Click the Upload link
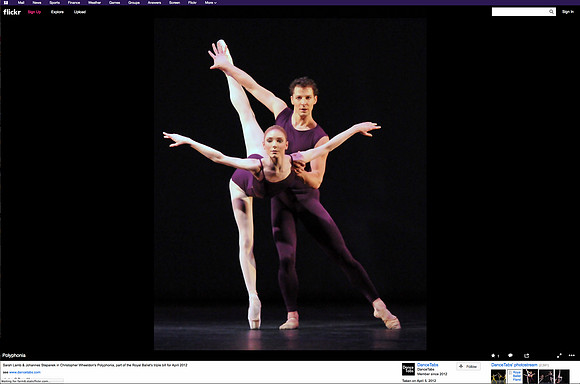 click(80, 12)
